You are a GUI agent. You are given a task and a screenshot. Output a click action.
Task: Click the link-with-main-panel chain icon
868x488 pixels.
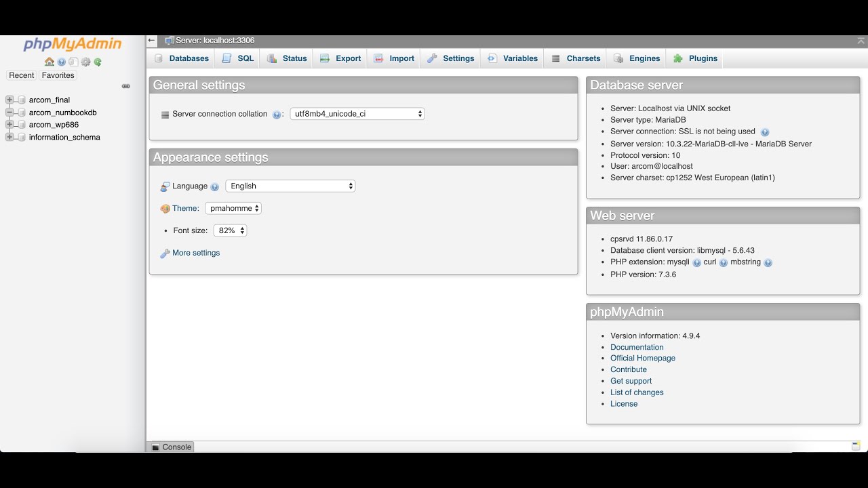coord(125,86)
